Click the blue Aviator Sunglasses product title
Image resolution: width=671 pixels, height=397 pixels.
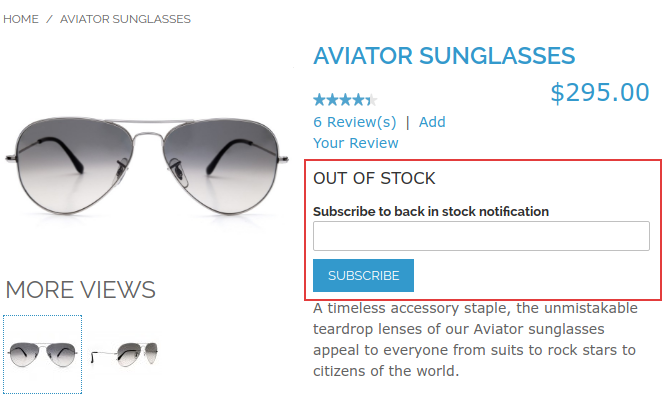tap(444, 56)
